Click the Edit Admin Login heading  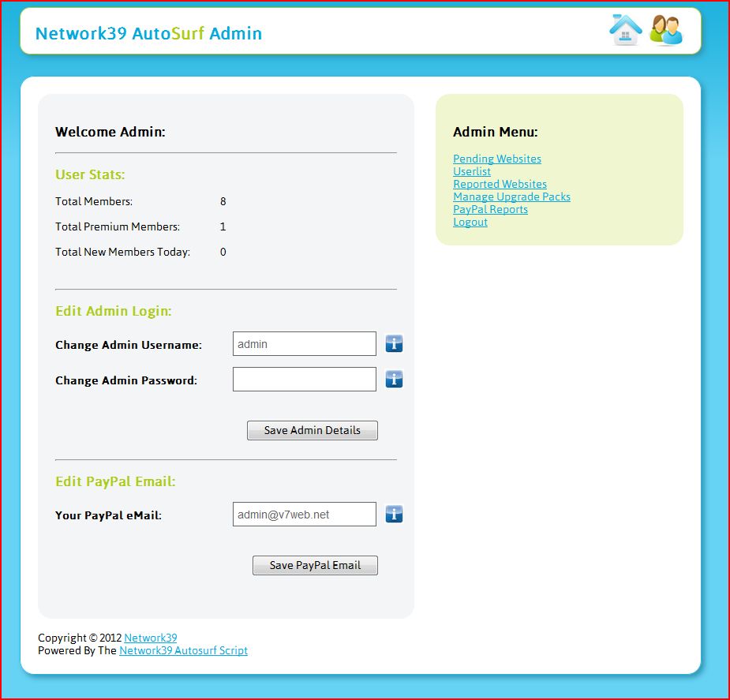[x=114, y=311]
